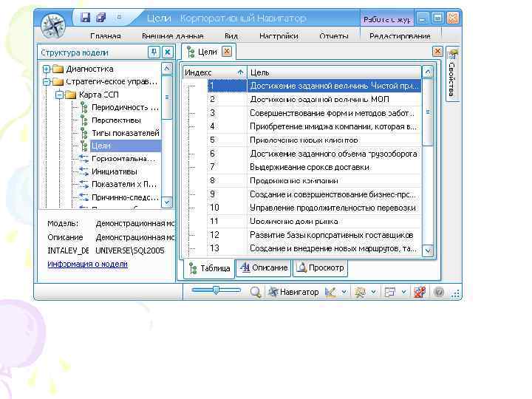Switch to the Описание bottom tab
Viewport: 532px width, 399px height.
tap(264, 267)
